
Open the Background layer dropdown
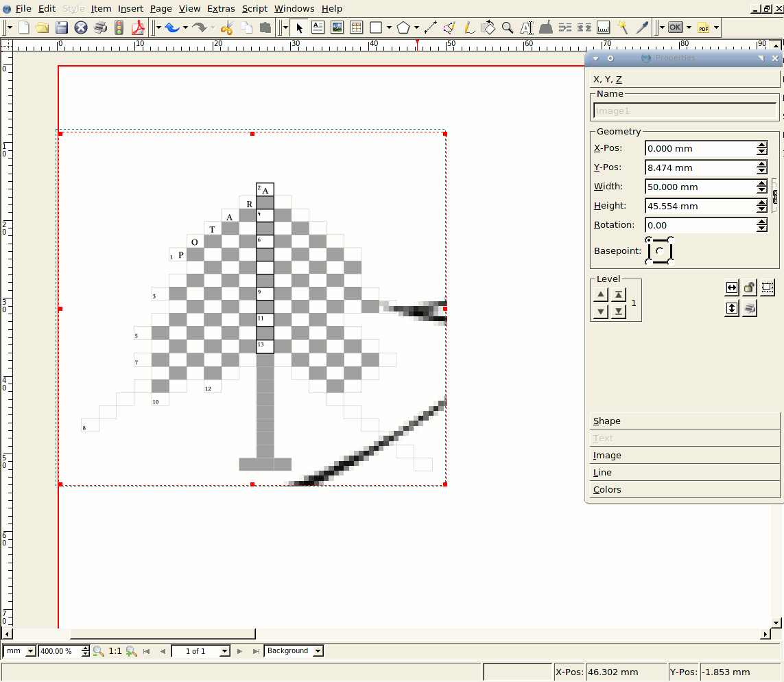pos(294,651)
